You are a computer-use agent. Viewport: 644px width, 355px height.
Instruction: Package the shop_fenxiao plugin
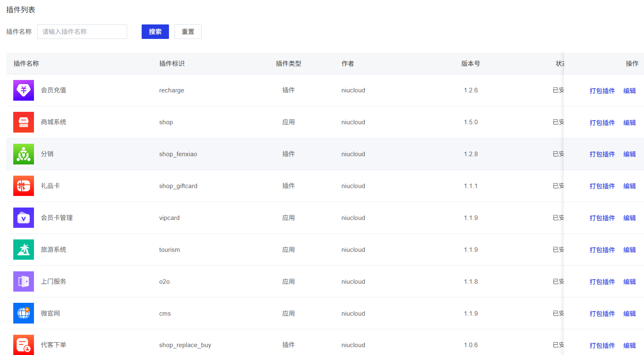602,154
